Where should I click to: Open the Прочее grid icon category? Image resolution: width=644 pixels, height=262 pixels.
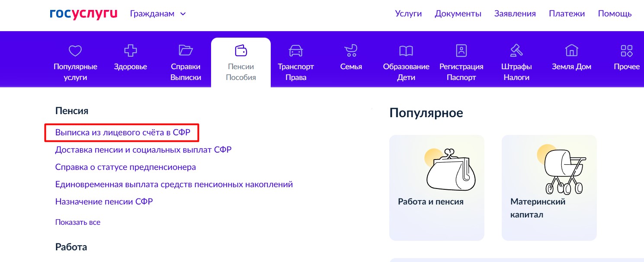[627, 51]
